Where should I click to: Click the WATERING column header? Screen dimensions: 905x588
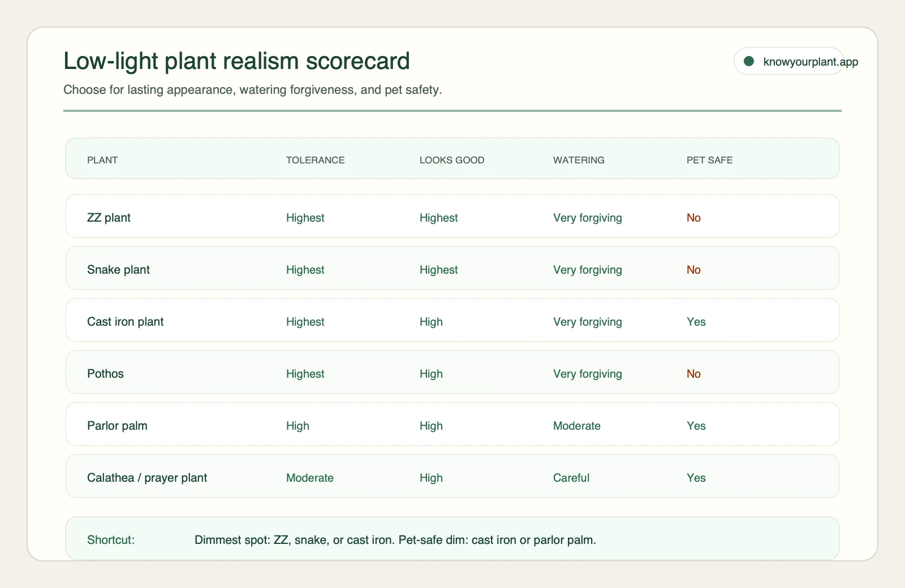[x=579, y=160]
